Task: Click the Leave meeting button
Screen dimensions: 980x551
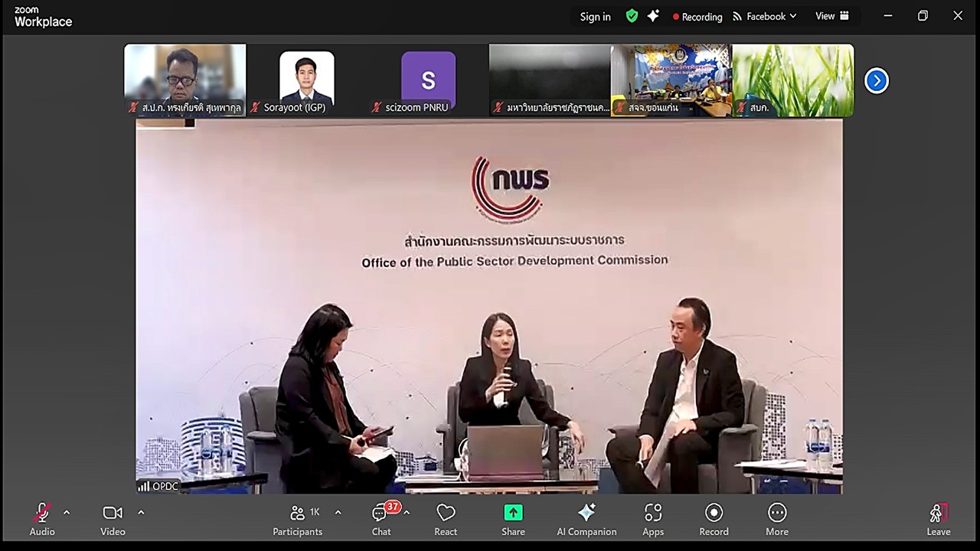Action: point(939,520)
